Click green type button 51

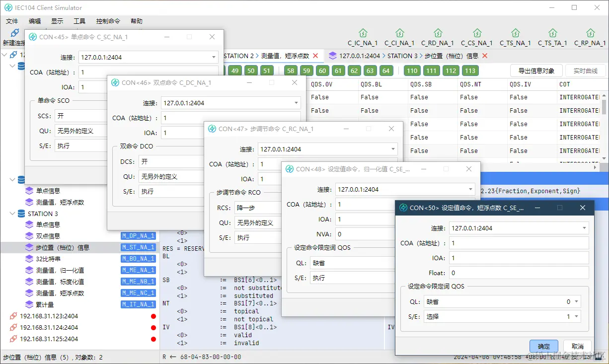[x=267, y=71]
